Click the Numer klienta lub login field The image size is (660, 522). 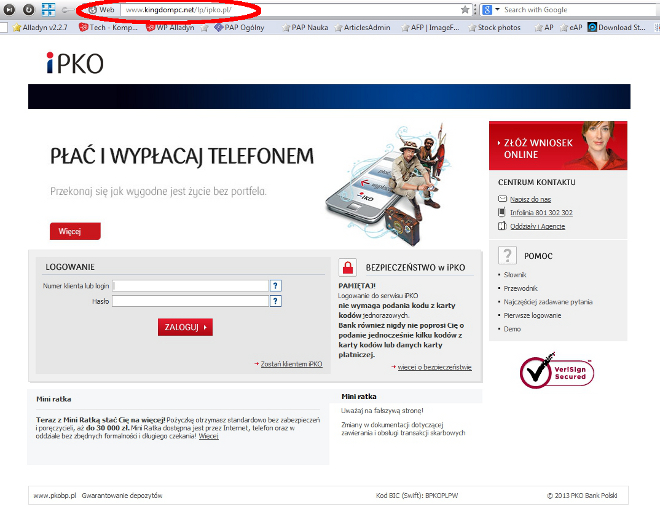190,286
